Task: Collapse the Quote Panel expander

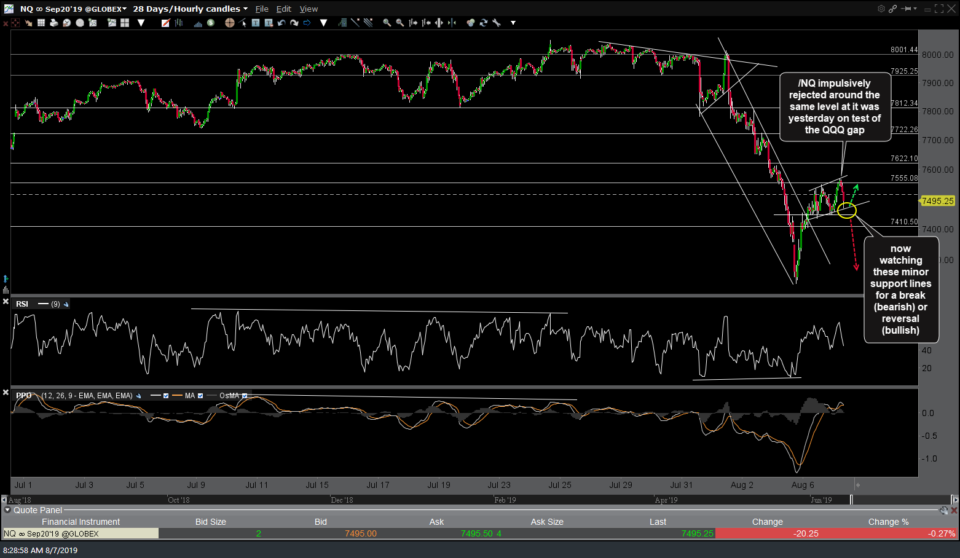Action: (7, 510)
